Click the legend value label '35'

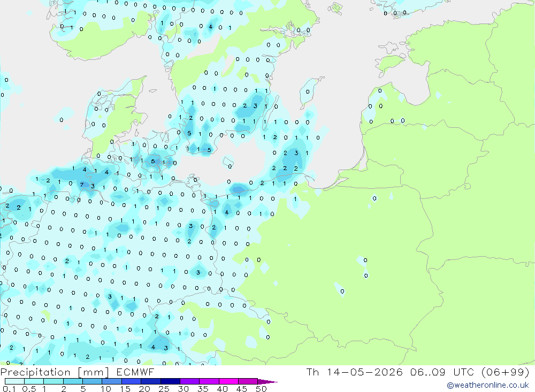pos(203,389)
